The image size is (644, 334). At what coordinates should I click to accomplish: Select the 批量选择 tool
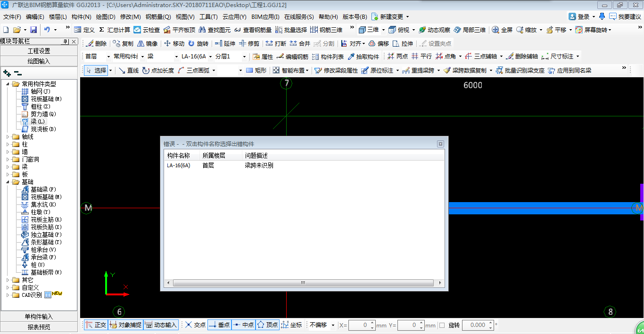click(291, 30)
